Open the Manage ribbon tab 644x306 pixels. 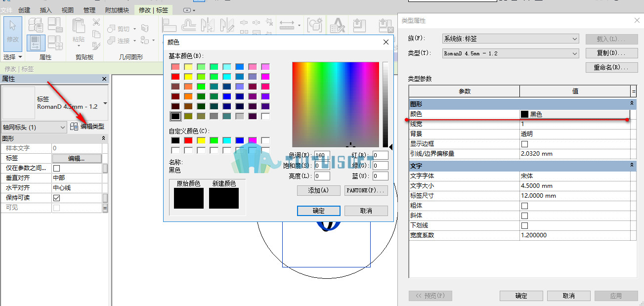[x=89, y=10]
